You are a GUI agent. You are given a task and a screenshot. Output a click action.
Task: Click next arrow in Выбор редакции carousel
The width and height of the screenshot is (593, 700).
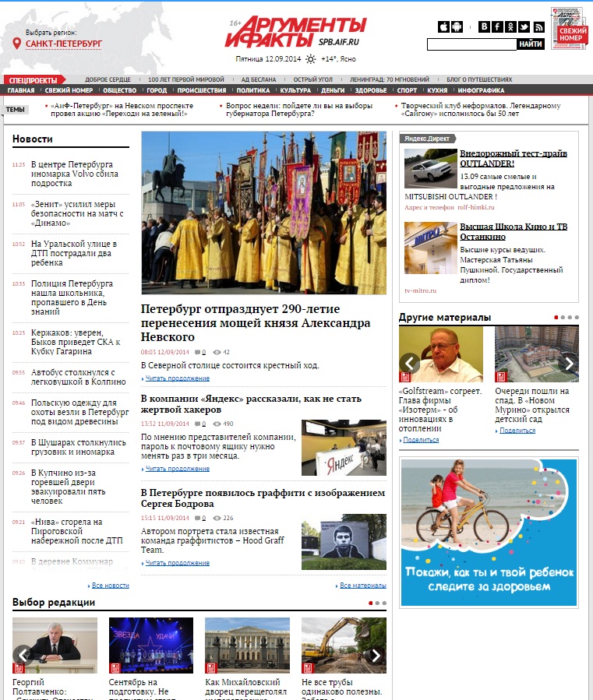376,655
